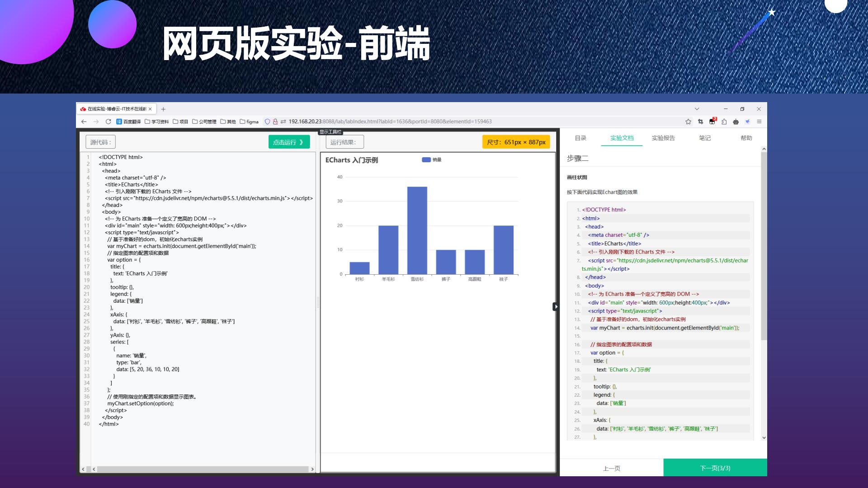Click code line "type: 'bar'," in editor
868x488 pixels.
point(129,362)
